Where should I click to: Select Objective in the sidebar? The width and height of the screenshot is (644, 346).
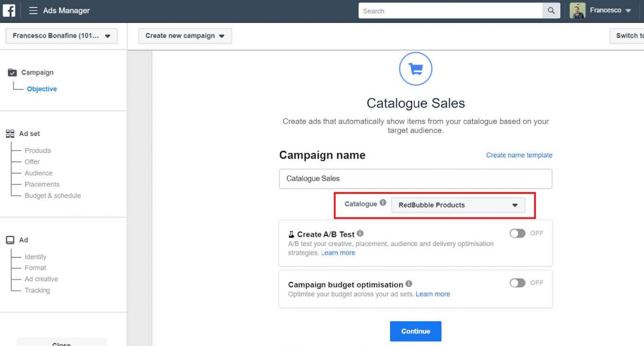click(42, 89)
